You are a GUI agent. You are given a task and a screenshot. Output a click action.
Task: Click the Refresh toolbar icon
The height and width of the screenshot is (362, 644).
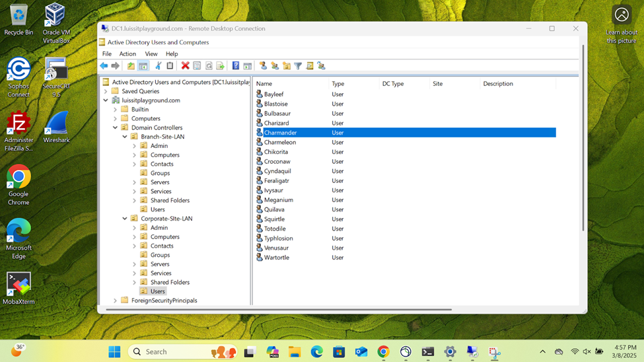point(209,66)
